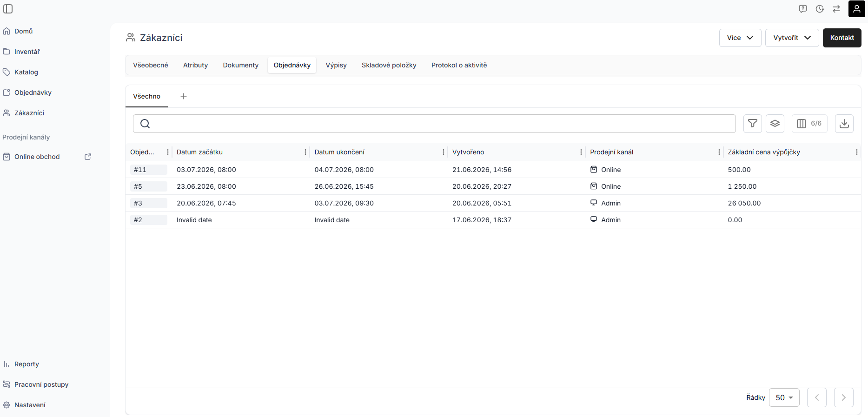Click price cell 26 050.00
868x417 pixels.
(744, 203)
